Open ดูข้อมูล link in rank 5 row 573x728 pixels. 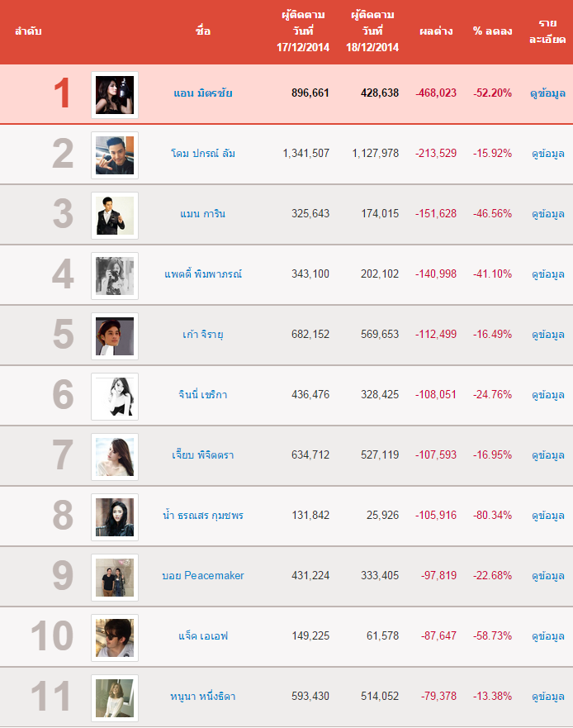pyautogui.click(x=548, y=335)
